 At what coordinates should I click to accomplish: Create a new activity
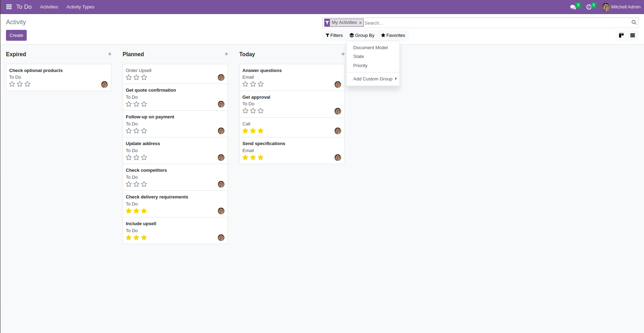point(16,35)
